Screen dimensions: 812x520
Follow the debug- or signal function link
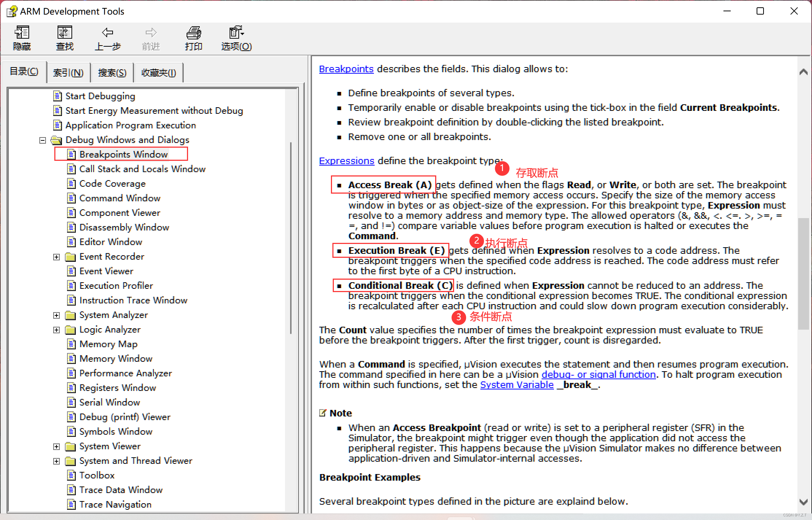point(598,375)
